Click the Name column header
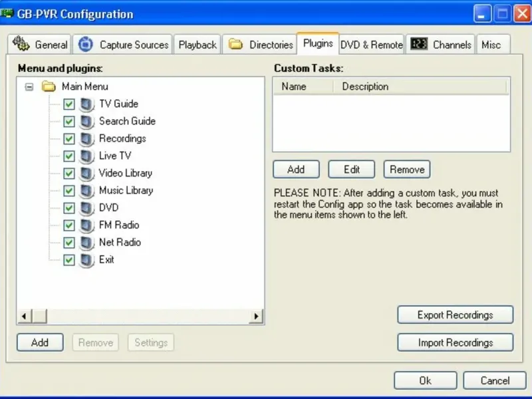Image resolution: width=532 pixels, height=399 pixels. 303,86
